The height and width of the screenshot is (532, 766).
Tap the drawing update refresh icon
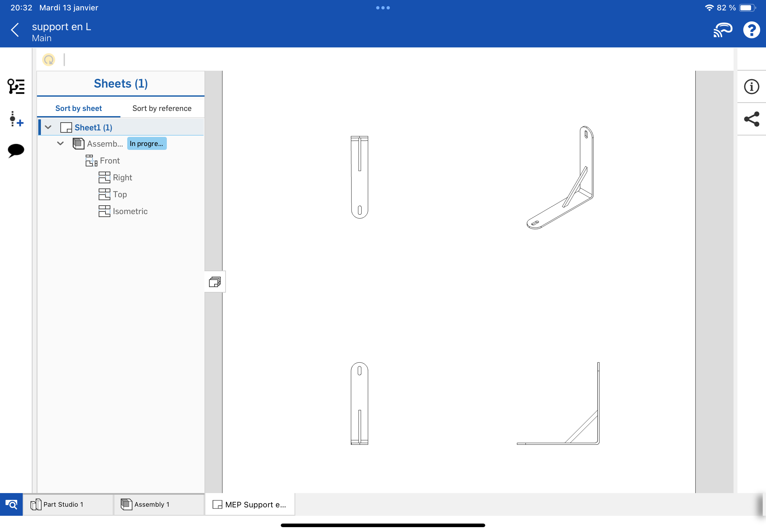49,60
